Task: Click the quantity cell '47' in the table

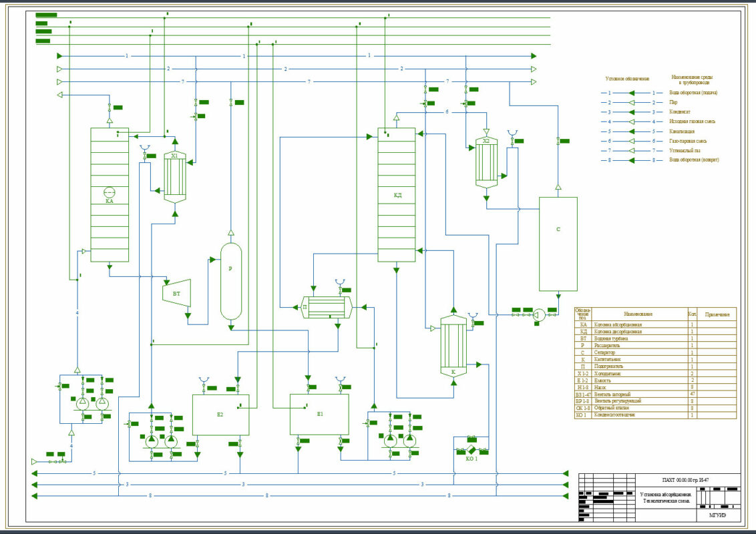Action: tap(693, 394)
